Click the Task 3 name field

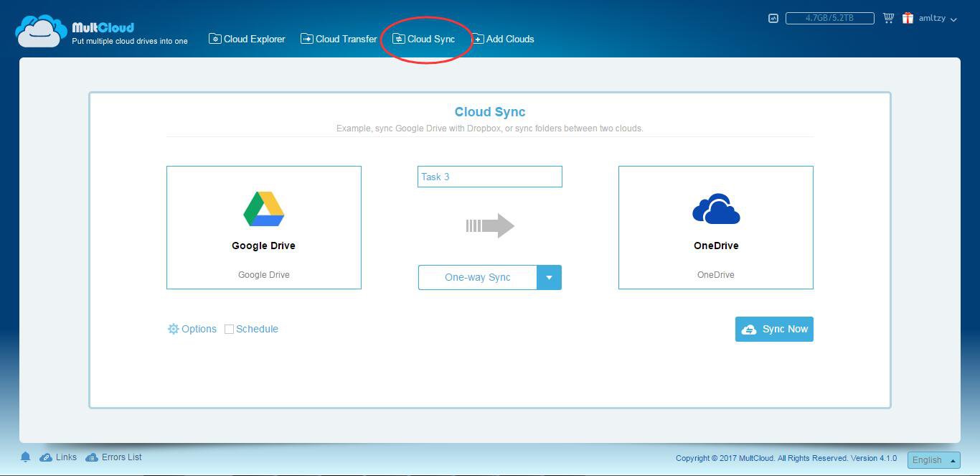[489, 177]
